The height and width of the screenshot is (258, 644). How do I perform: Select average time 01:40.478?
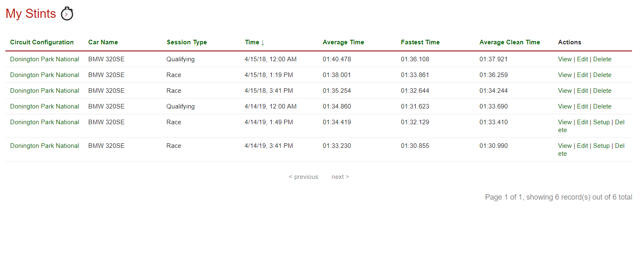coord(337,59)
